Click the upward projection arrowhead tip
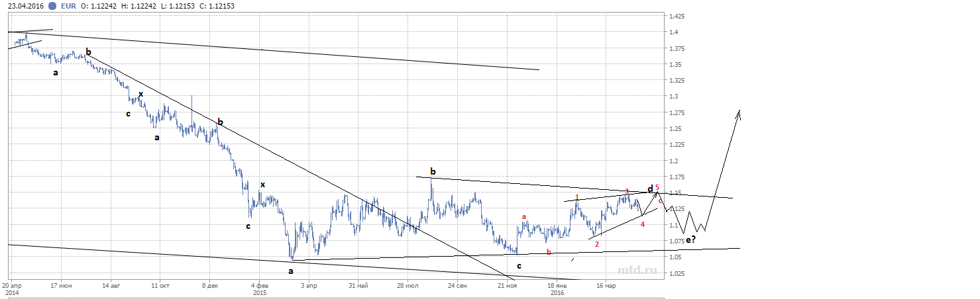This screenshot has width=980, height=299. click(739, 110)
